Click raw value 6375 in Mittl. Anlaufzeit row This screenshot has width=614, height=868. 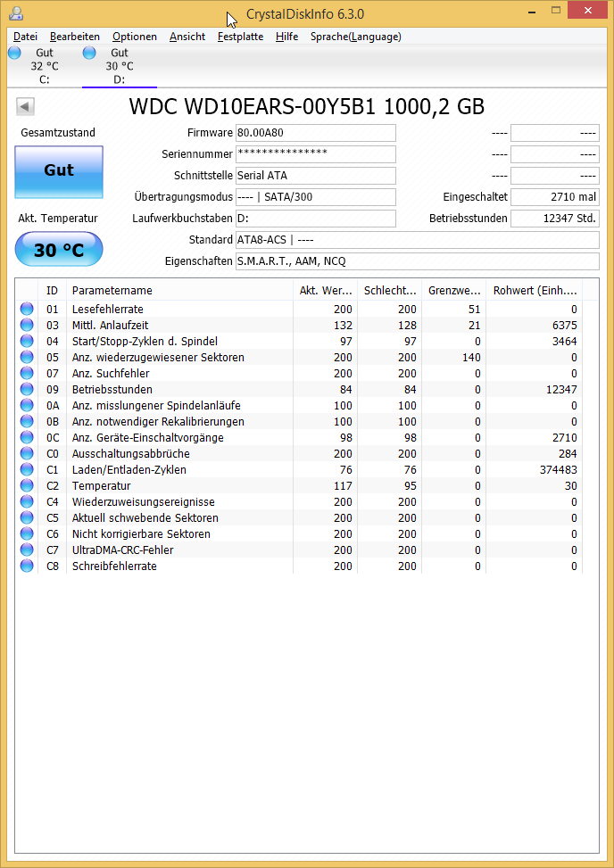point(564,325)
